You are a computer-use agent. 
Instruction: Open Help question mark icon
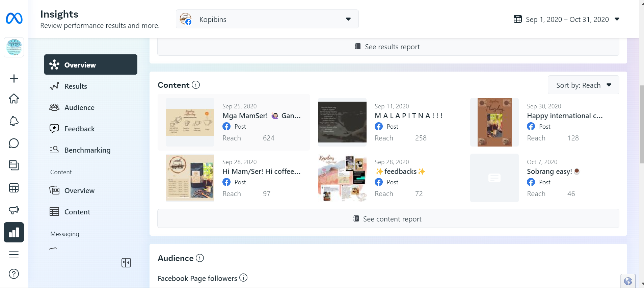[x=14, y=274]
